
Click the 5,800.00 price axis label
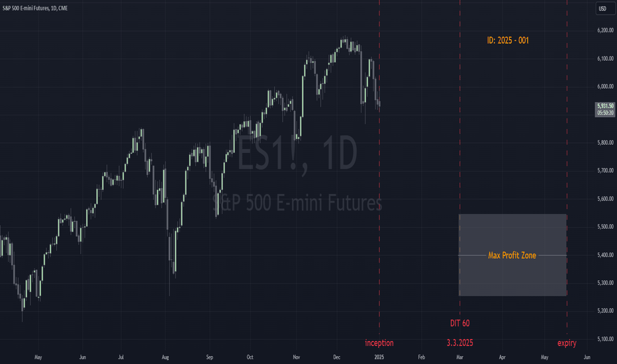(605, 142)
